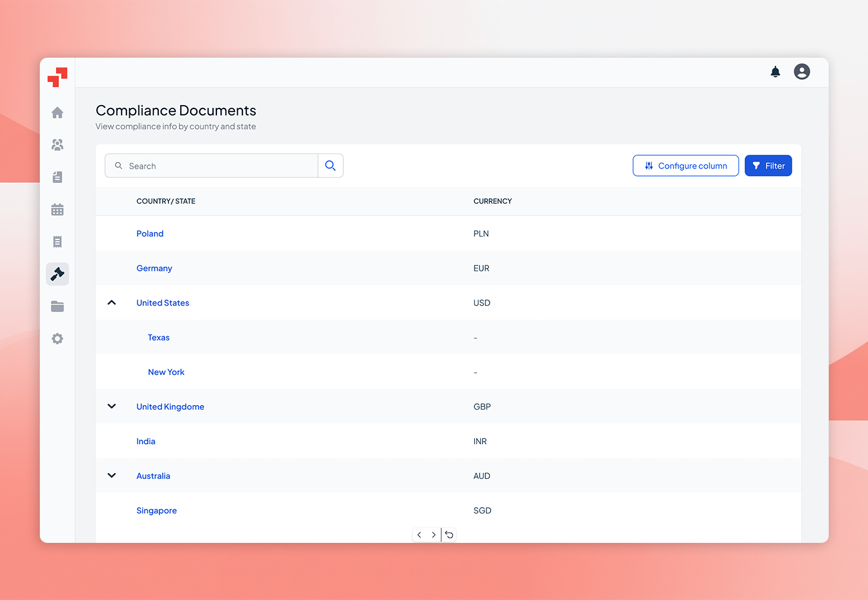Screen dimensions: 868x600
Task: Open the calendar icon in sidebar
Action: 57,209
